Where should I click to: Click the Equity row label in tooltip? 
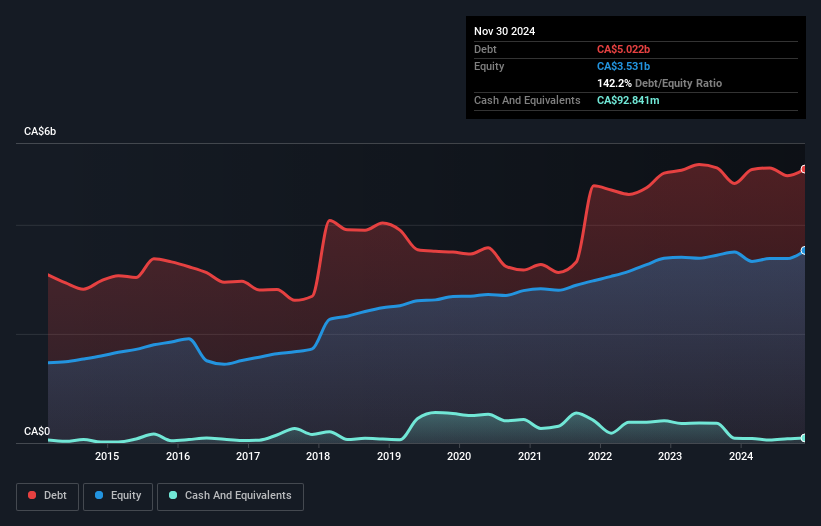pos(489,66)
